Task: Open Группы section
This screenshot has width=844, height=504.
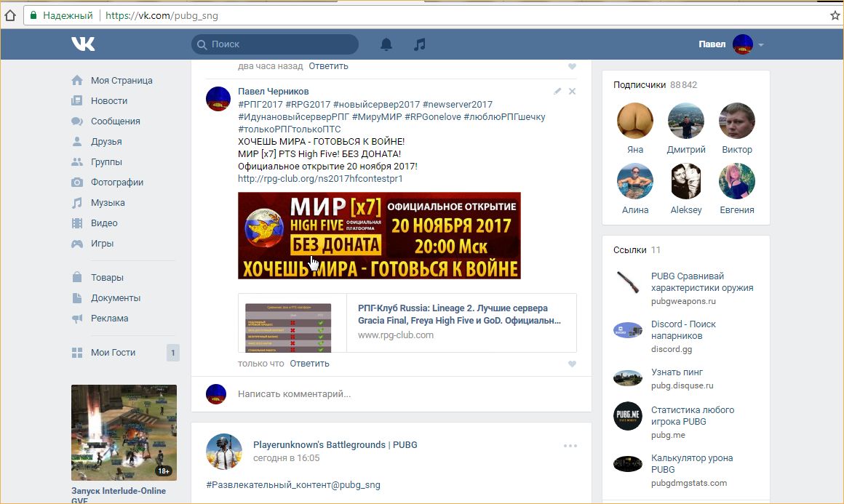Action: point(106,162)
